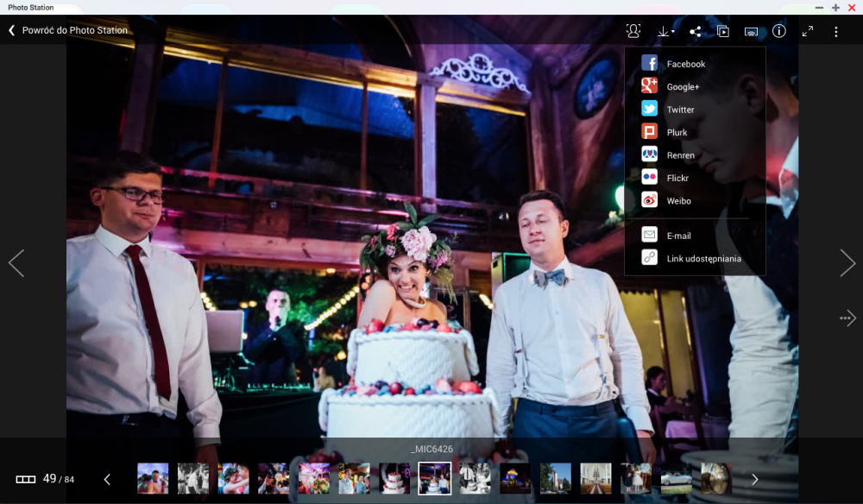Open the face recognition tagging icon

coord(633,31)
